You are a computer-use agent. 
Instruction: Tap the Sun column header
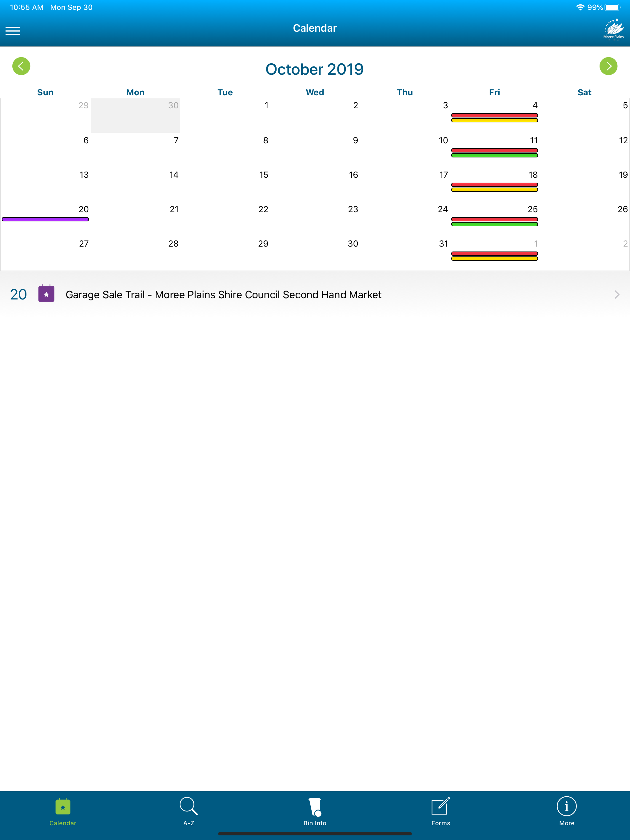pos(45,92)
